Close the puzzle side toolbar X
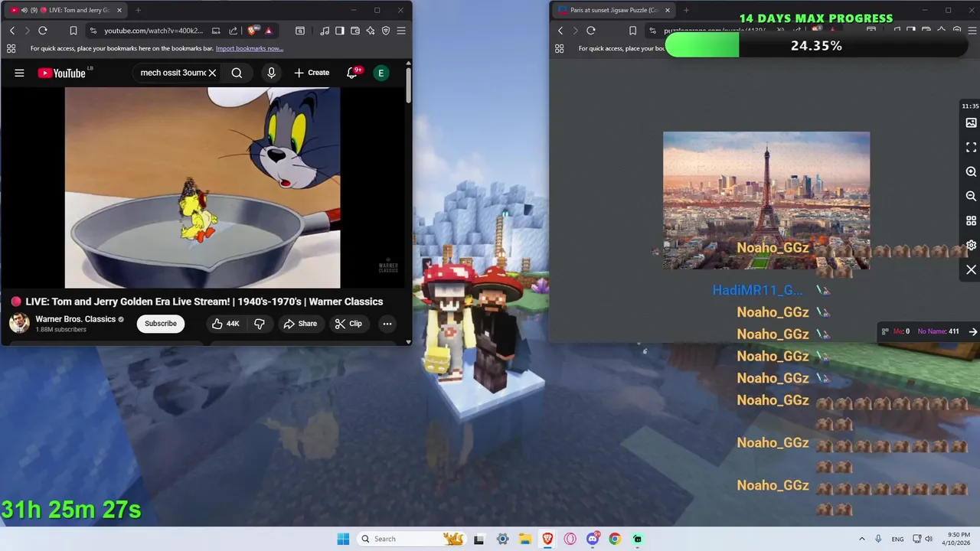980x551 pixels. tap(971, 269)
